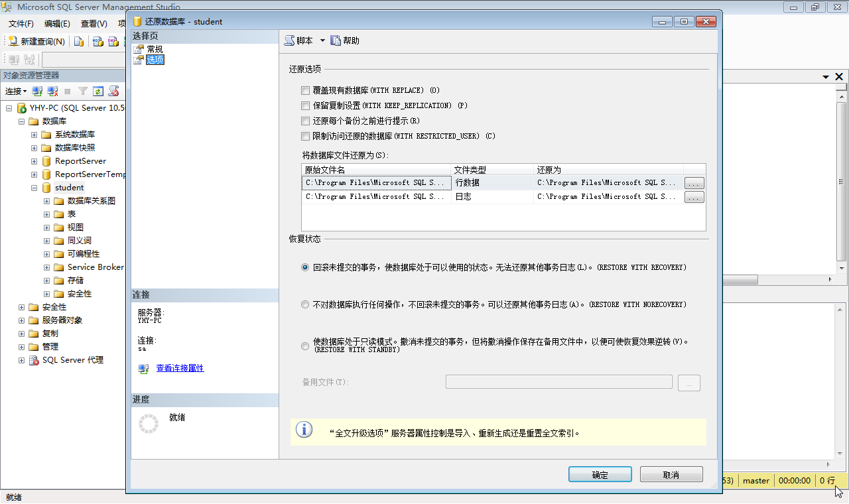849x504 pixels.
Task: Select the 同义词 tree item
Action: click(x=80, y=241)
